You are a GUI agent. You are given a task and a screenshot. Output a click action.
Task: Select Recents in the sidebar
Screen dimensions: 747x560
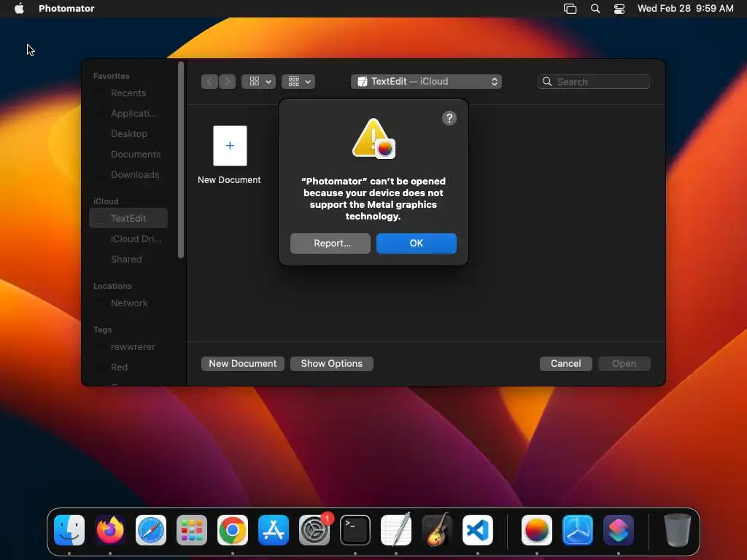click(128, 93)
